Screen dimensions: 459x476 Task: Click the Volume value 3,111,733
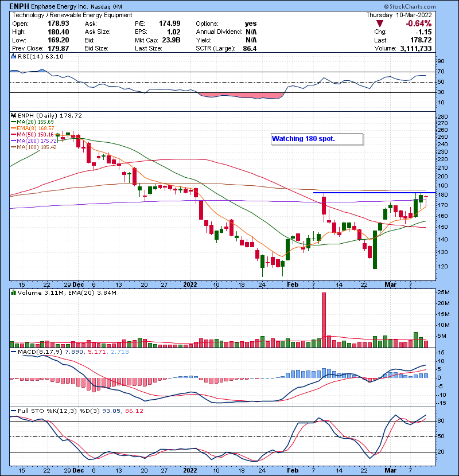pyautogui.click(x=416, y=48)
